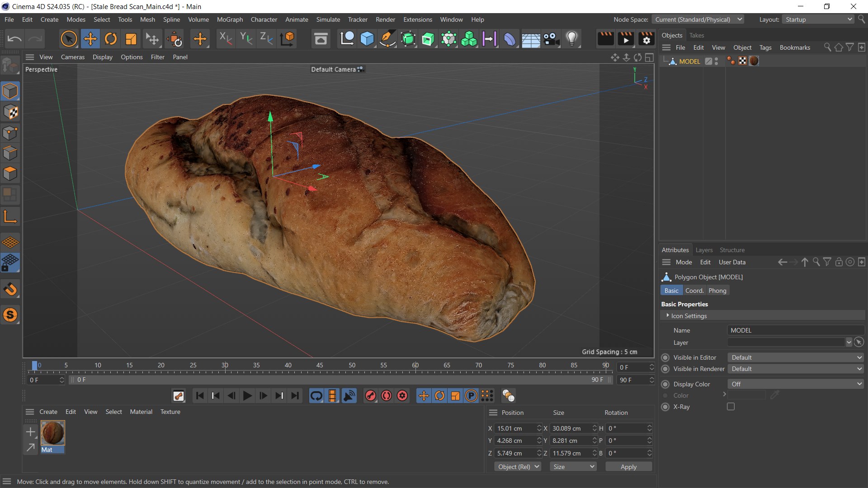Viewport: 868px width, 488px height.
Task: Open the Spline Pen tool
Action: 387,39
